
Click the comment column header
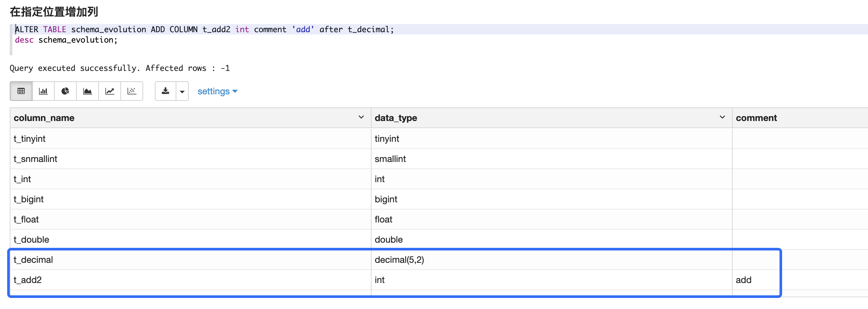(756, 118)
